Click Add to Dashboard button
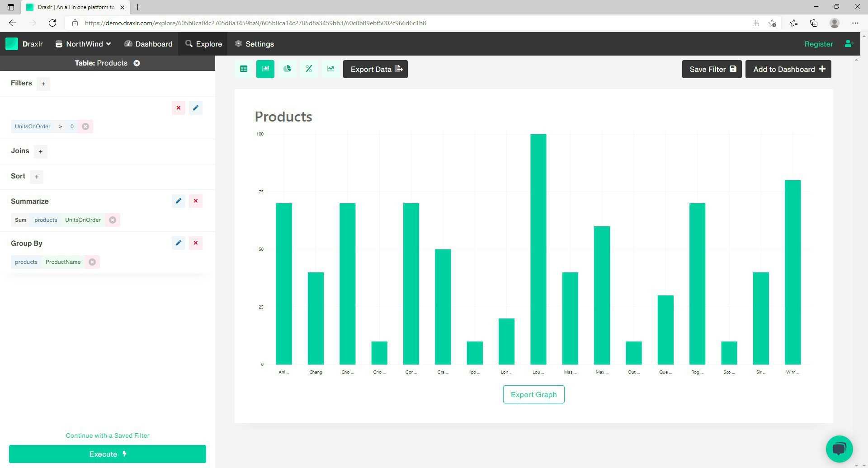 click(x=788, y=69)
